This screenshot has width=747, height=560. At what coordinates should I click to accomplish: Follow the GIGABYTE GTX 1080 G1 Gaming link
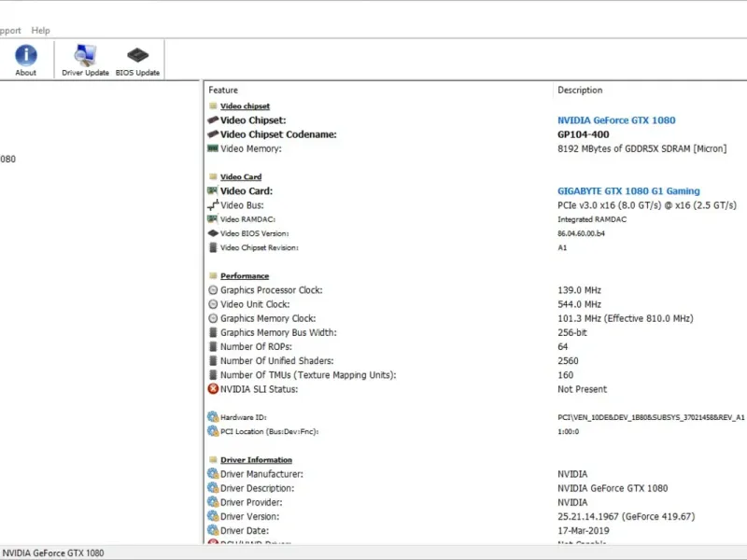(x=628, y=191)
